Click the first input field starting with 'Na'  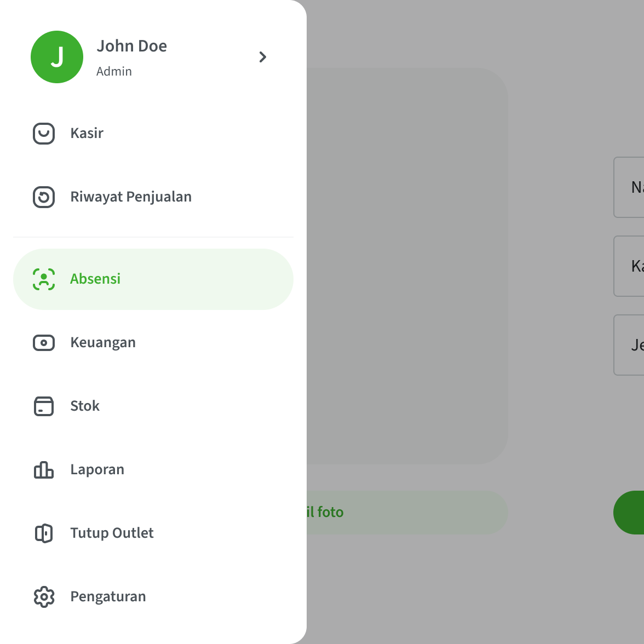(629, 187)
